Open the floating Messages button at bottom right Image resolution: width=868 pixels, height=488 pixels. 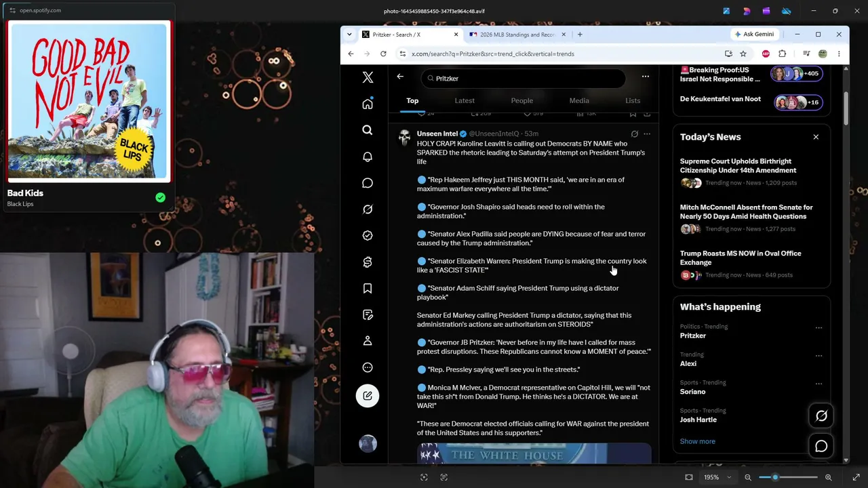click(821, 446)
